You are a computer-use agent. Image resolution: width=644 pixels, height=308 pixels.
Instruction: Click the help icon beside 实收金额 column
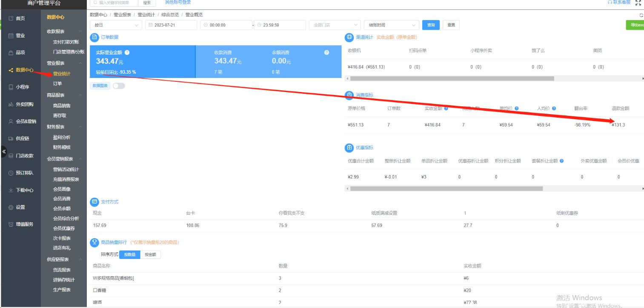[446, 109]
